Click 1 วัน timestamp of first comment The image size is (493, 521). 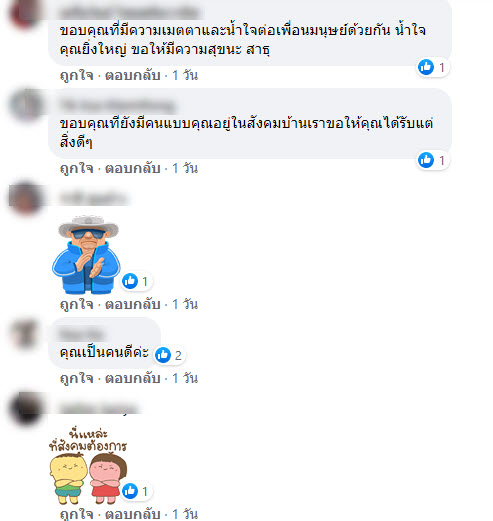click(185, 75)
